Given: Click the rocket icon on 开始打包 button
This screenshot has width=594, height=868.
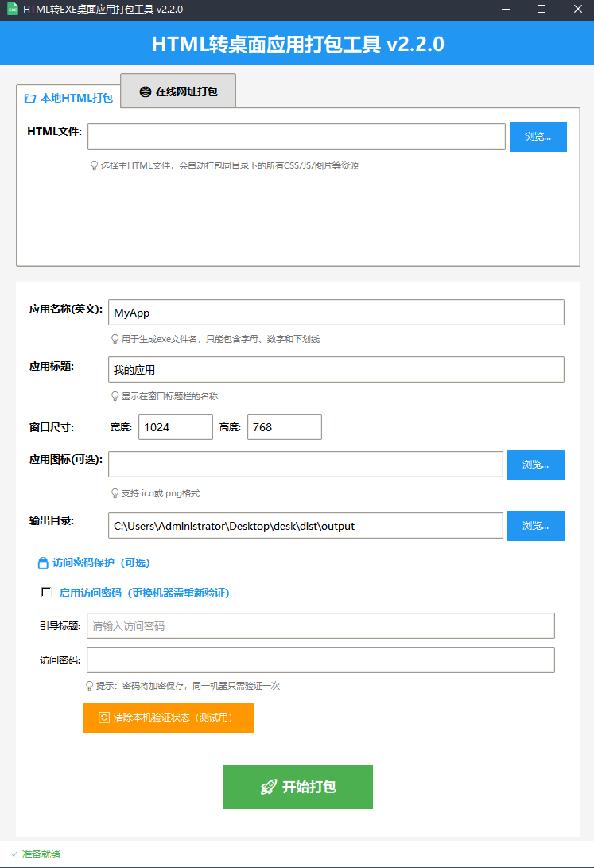Looking at the screenshot, I should (x=268, y=787).
